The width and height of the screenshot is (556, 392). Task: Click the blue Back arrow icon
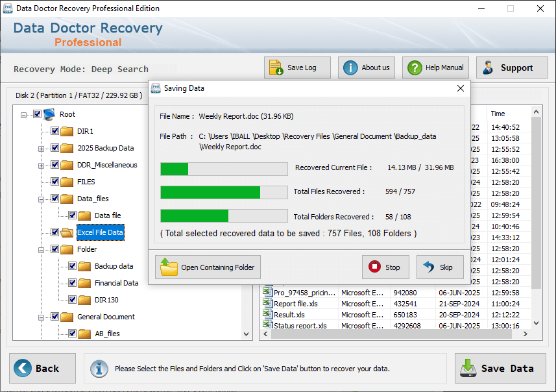22,368
